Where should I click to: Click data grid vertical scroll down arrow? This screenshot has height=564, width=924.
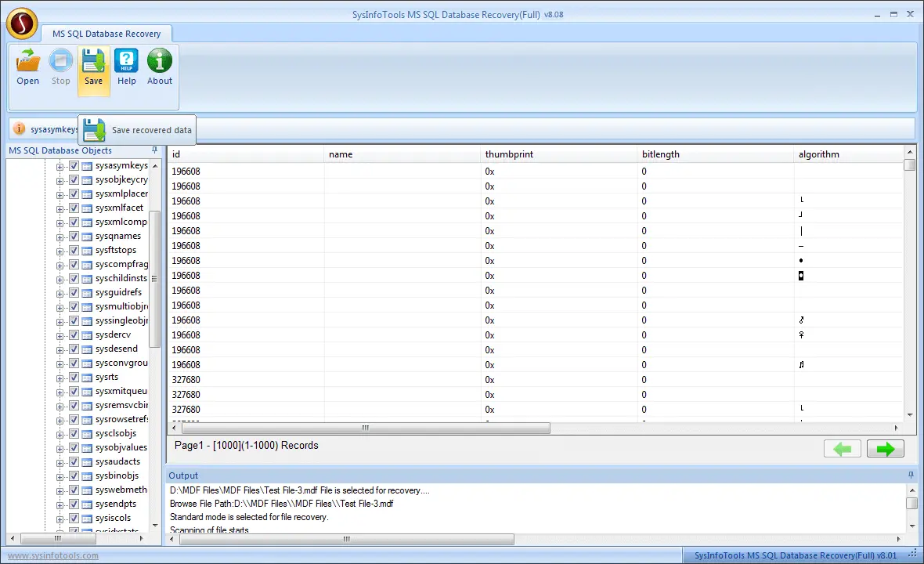[x=911, y=415]
